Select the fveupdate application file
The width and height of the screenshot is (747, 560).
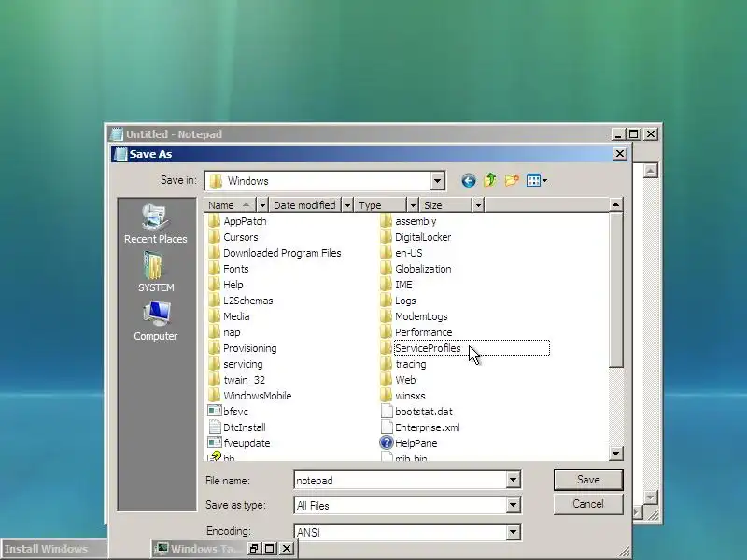[x=239, y=443]
